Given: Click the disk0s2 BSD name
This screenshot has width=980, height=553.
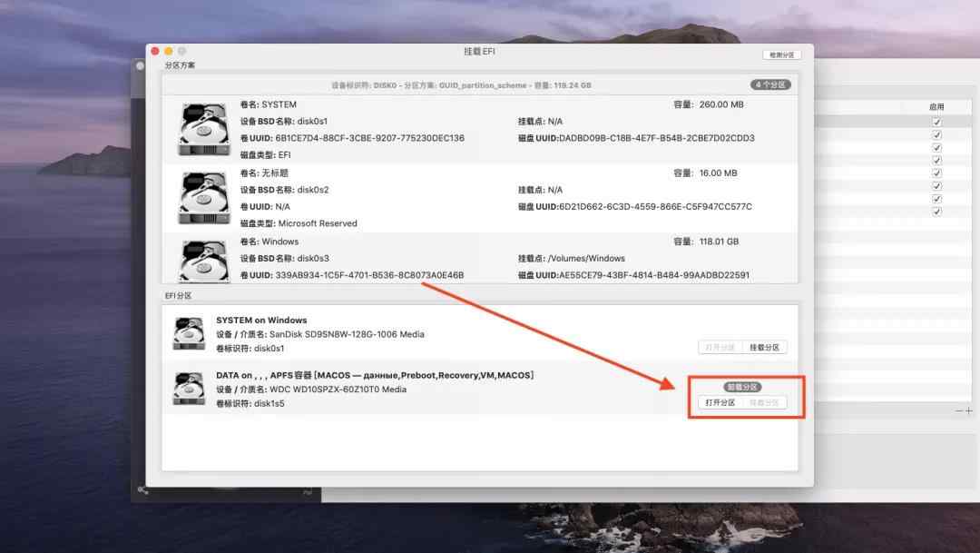Looking at the screenshot, I should point(312,190).
